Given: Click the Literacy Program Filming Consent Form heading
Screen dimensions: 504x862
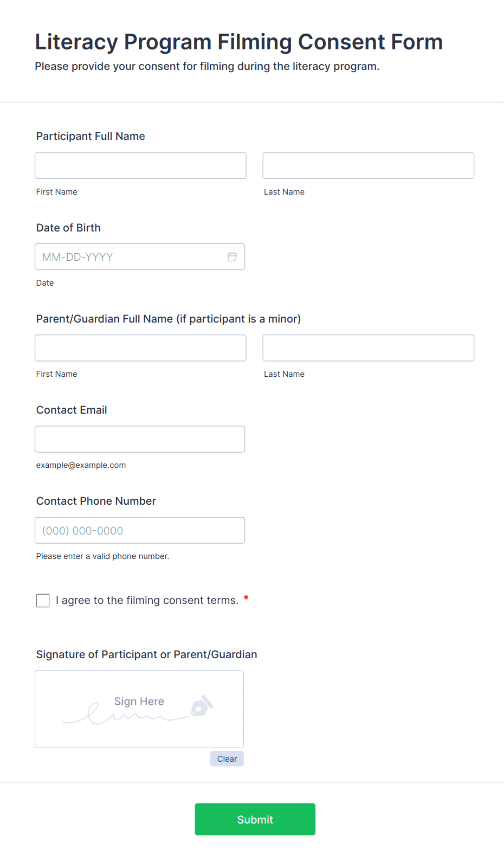Looking at the screenshot, I should click(238, 42).
